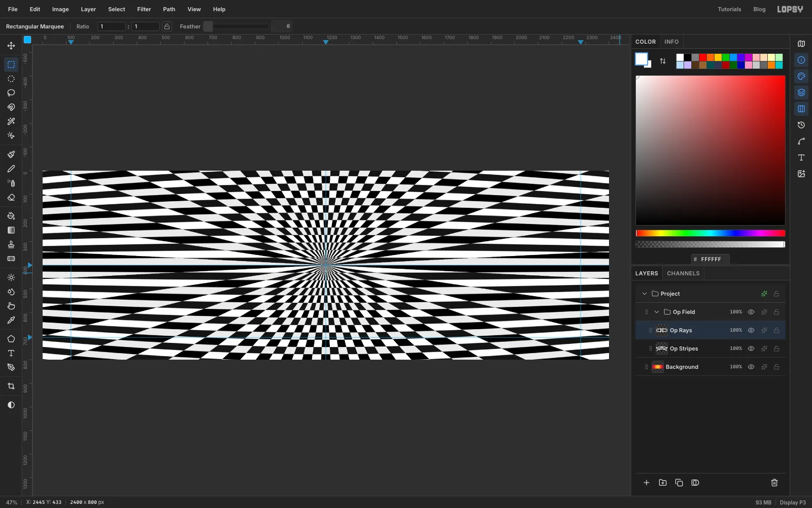Open the History panel icon
The height and width of the screenshot is (508, 812).
tap(801, 125)
